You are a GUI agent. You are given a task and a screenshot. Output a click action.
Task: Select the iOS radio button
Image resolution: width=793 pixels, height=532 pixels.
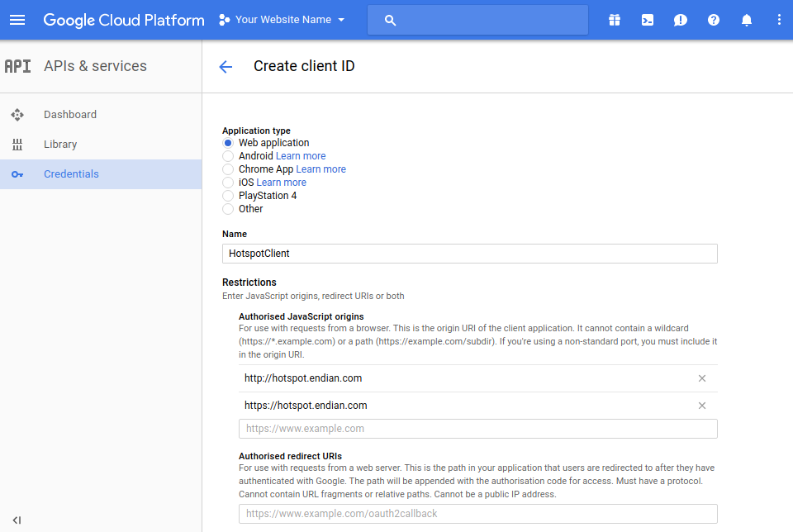228,182
